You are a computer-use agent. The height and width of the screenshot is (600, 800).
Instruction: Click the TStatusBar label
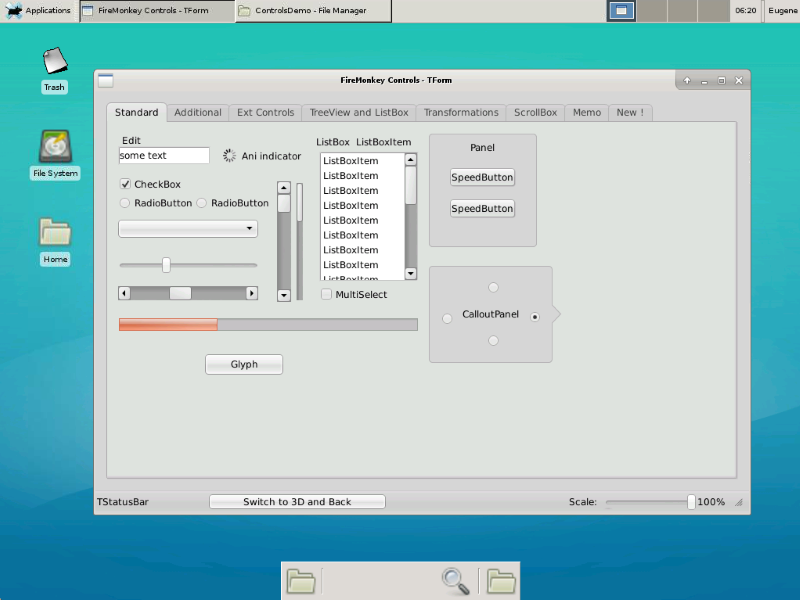[x=123, y=502]
